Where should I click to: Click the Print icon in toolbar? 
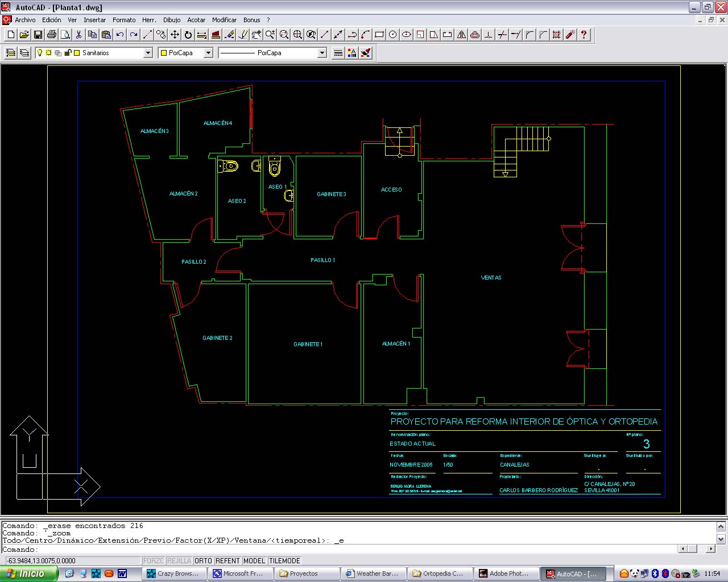[x=52, y=35]
